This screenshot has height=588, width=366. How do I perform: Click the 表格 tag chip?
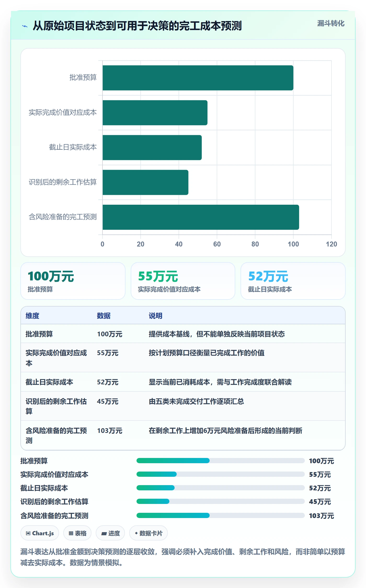click(77, 533)
